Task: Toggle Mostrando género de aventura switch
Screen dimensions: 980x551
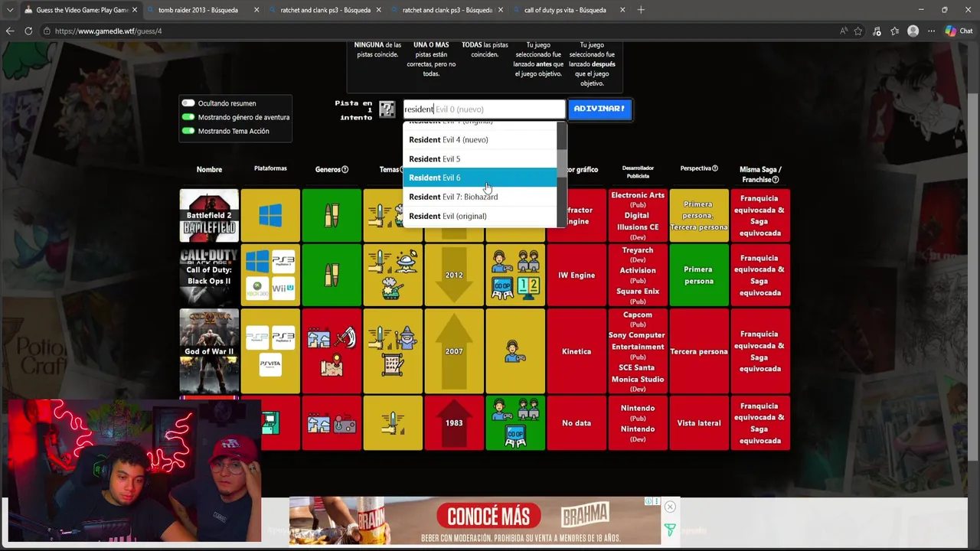Action: 188,117
